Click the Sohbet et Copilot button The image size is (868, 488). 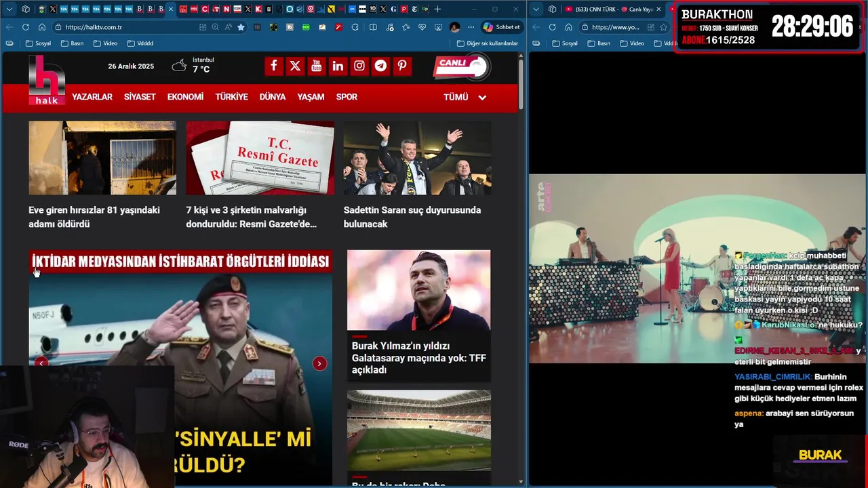click(x=502, y=27)
